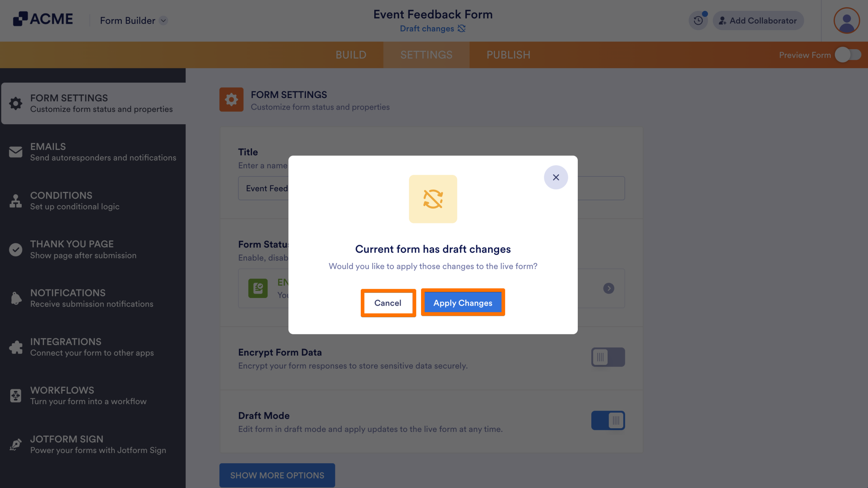Open the Emails settings via envelope icon
This screenshot has height=488, width=868.
pyautogui.click(x=15, y=152)
